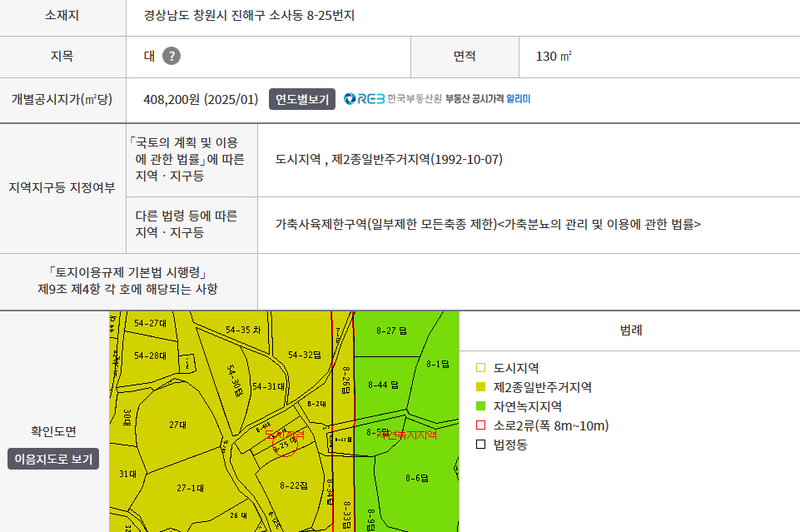Select parcel 27대 on the map
The height and width of the screenshot is (532, 800).
point(177,425)
